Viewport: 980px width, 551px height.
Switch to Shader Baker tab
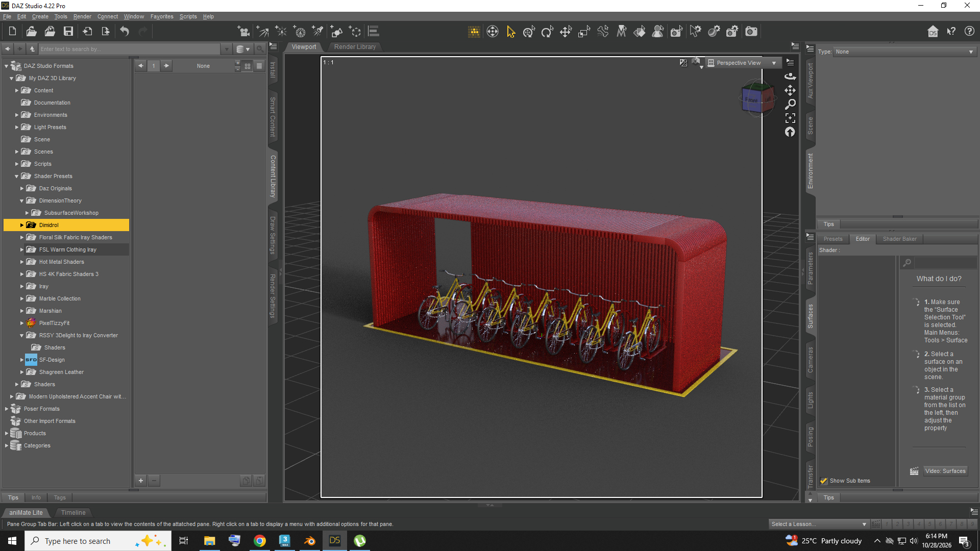coord(899,239)
